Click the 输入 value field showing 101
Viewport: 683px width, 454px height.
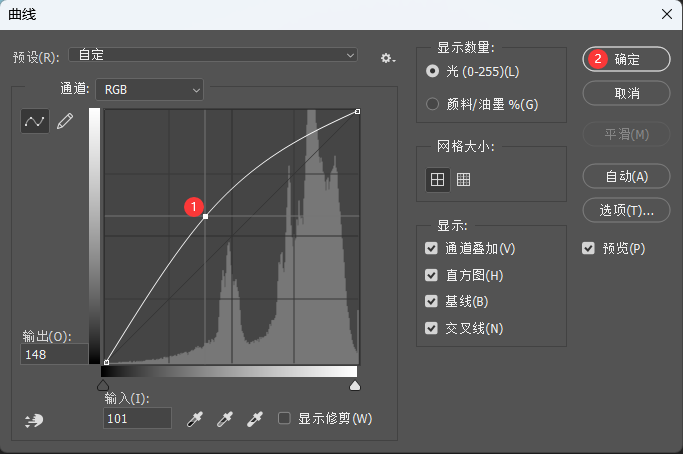click(x=137, y=418)
